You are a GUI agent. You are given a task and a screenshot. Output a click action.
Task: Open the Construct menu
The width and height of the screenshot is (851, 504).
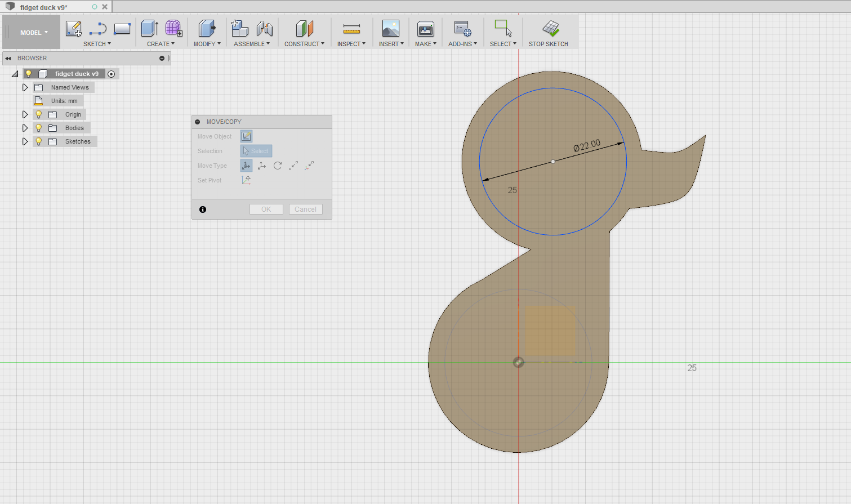[304, 44]
